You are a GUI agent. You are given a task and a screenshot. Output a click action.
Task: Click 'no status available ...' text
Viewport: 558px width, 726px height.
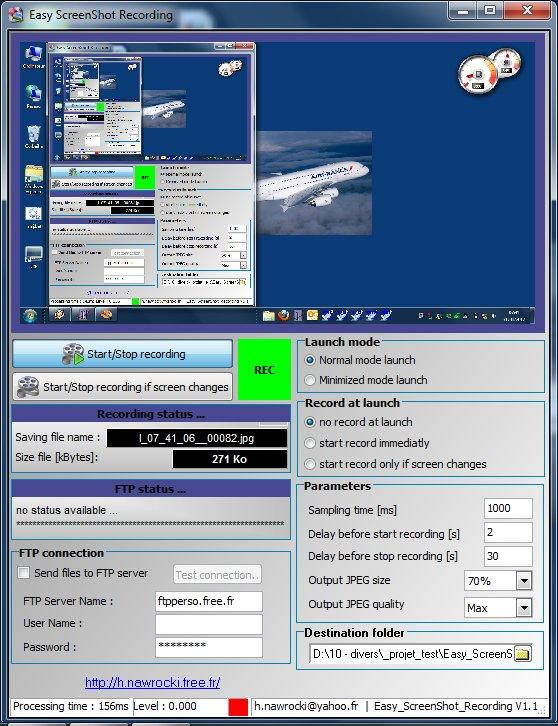point(67,510)
